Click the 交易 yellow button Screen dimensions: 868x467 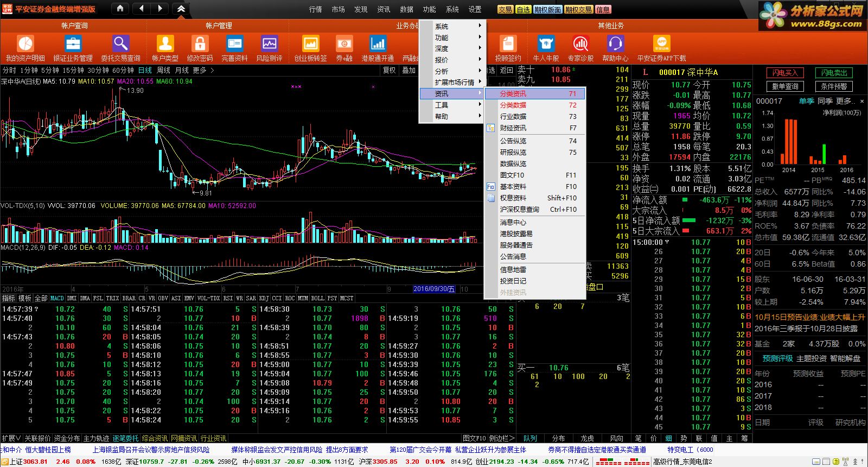(505, 9)
